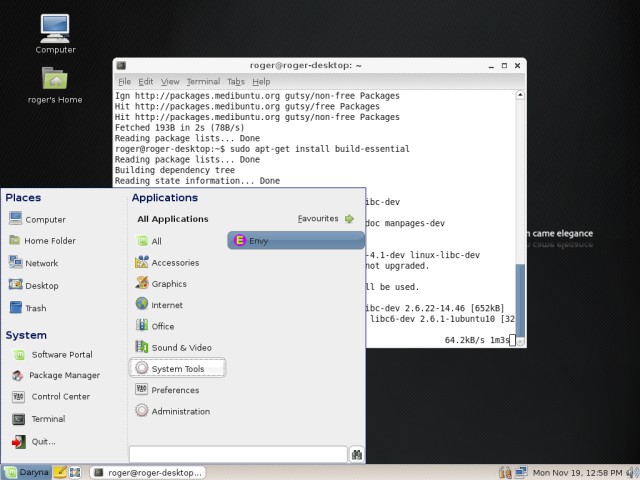Click the update manager tray icon
The width and height of the screenshot is (640, 480).
pyautogui.click(x=505, y=473)
